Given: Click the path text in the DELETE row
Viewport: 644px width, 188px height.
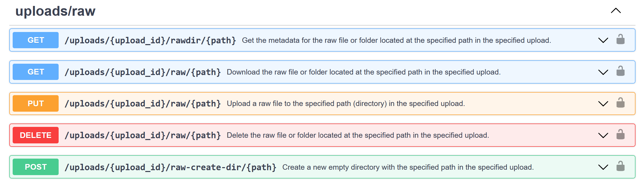Looking at the screenshot, I should 143,135.
